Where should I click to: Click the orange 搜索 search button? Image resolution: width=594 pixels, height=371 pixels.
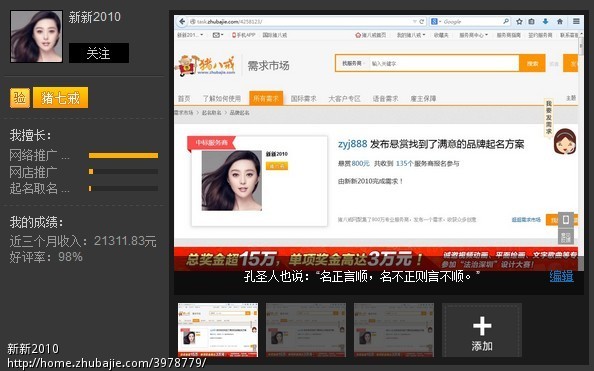tap(532, 63)
